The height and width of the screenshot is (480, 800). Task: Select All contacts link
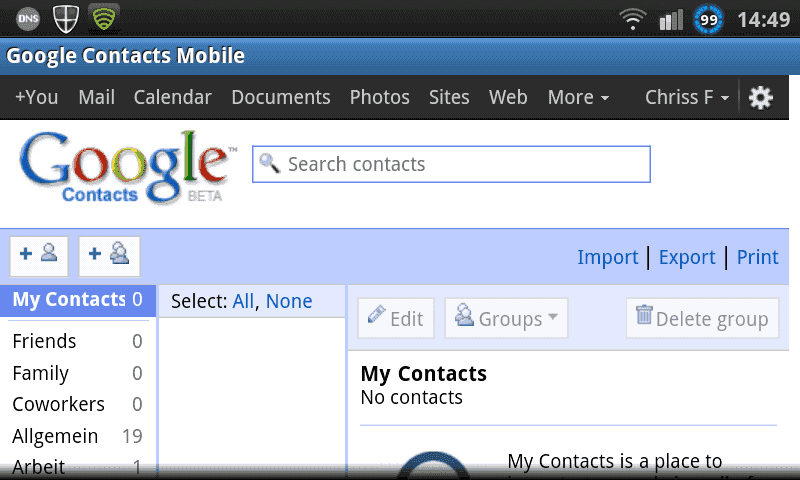coord(243,301)
